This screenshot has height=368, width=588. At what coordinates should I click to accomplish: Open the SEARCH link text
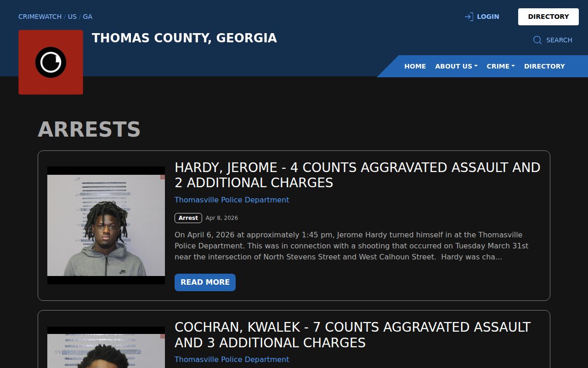pyautogui.click(x=559, y=40)
